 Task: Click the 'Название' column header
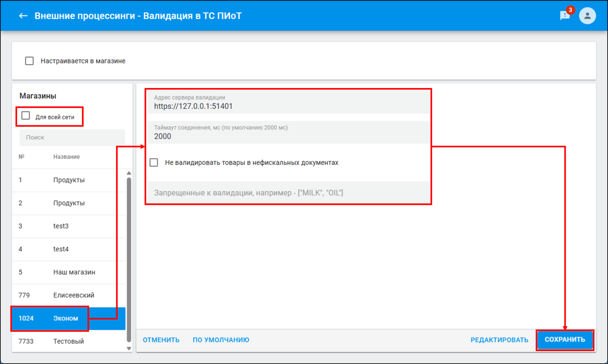(x=66, y=157)
